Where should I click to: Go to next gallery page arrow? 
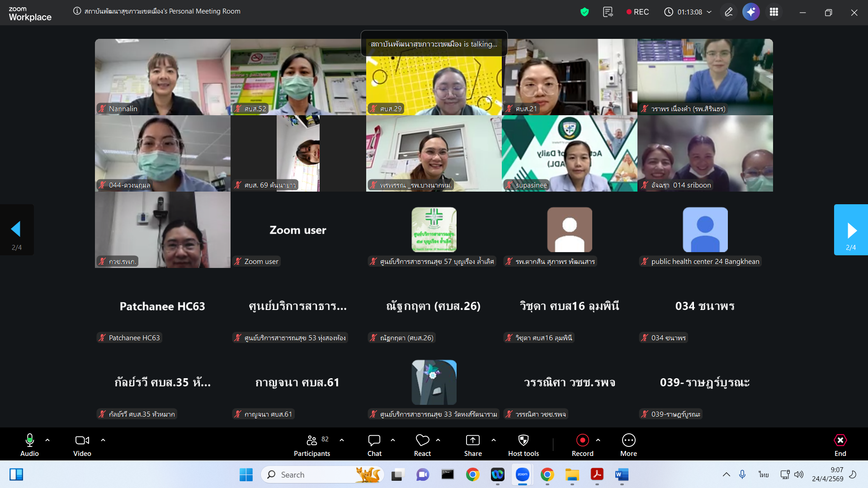point(851,230)
